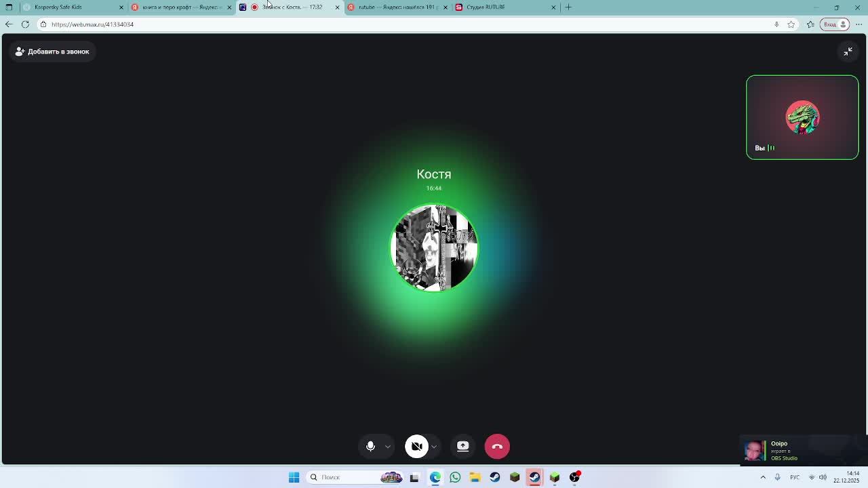This screenshot has height=488, width=868.
Task: Open the first Steam icon on the taskbar
Action: click(x=495, y=477)
